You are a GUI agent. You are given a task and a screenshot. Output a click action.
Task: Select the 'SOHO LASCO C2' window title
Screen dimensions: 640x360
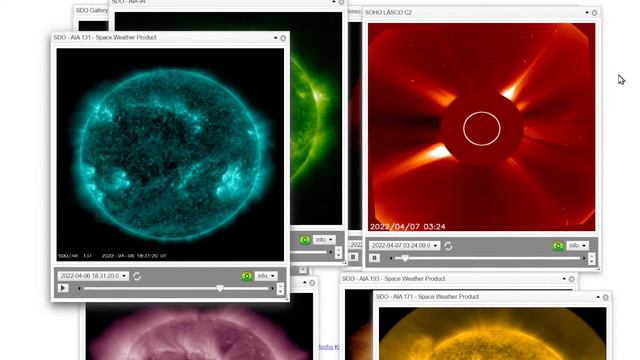pyautogui.click(x=388, y=13)
